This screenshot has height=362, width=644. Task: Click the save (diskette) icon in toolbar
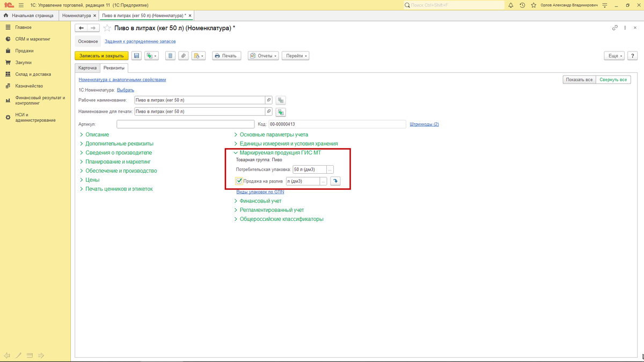coord(136,56)
